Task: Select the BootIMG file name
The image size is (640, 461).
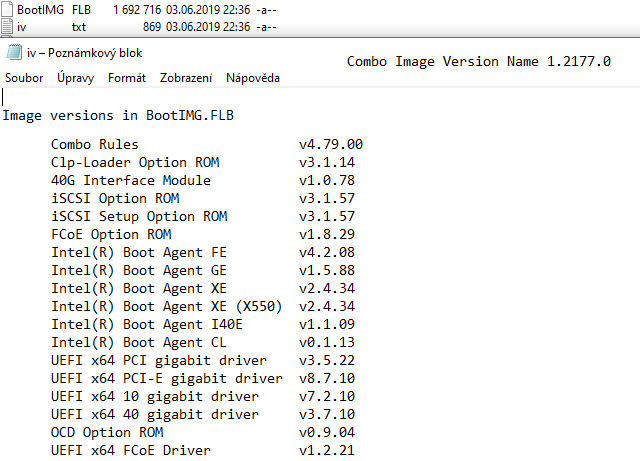Action: (x=40, y=9)
